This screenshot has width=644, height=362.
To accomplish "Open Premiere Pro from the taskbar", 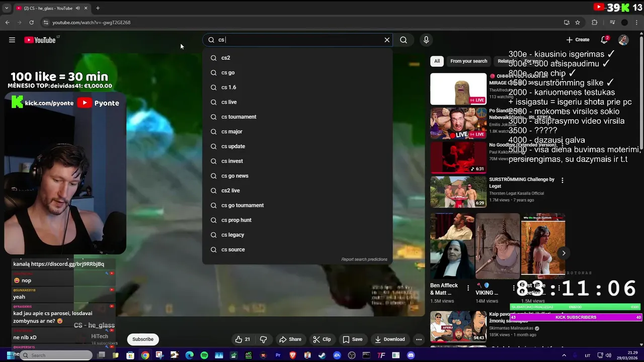I will [x=278, y=355].
